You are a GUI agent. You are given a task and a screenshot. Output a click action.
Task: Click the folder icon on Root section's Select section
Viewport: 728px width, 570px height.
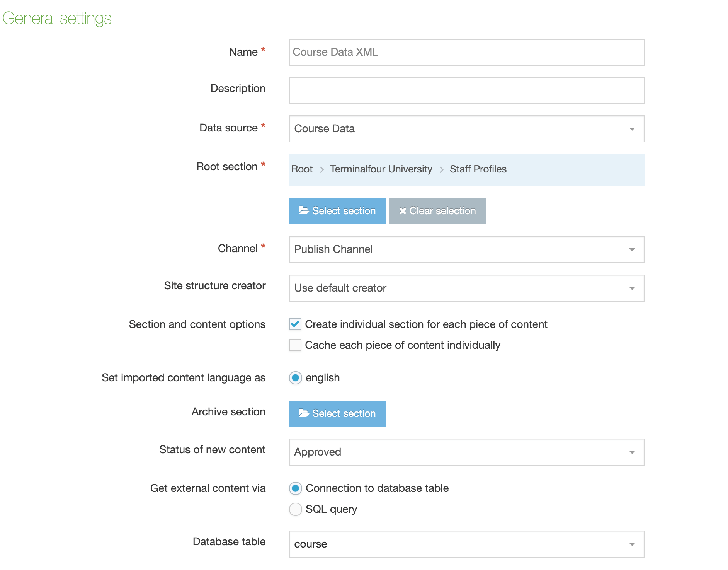tap(304, 211)
